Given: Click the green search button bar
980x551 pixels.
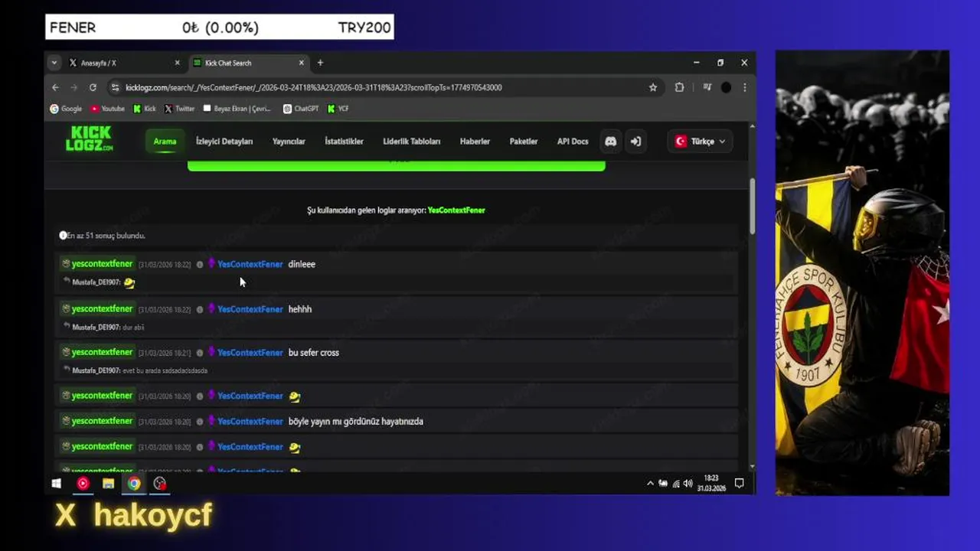Looking at the screenshot, I should click(397, 165).
